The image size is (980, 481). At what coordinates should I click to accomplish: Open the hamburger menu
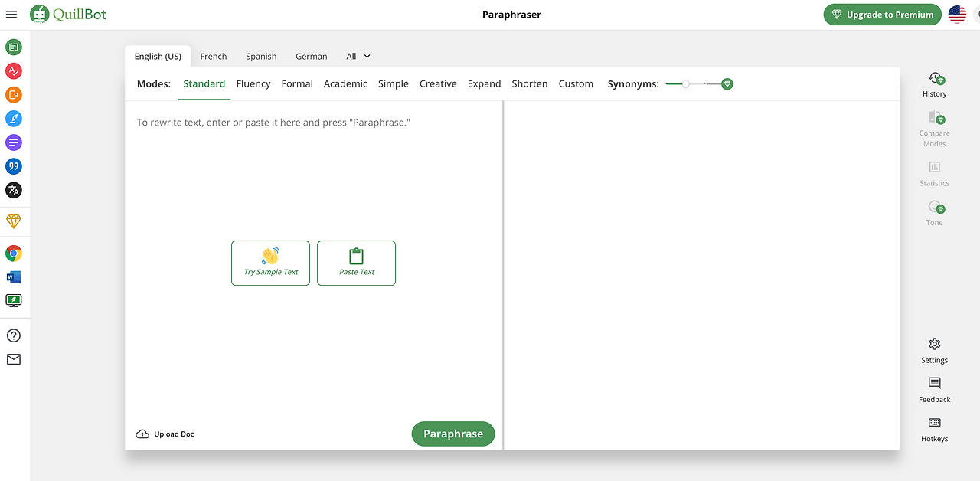11,15
